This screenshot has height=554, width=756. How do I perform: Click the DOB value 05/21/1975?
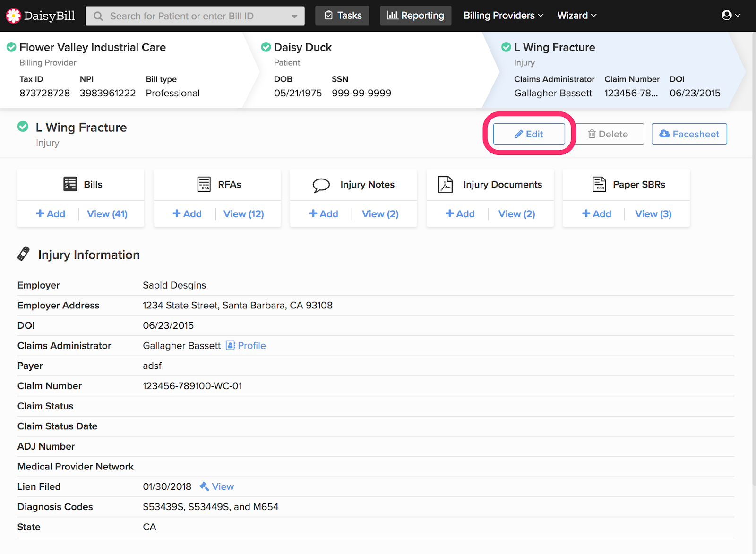[298, 93]
